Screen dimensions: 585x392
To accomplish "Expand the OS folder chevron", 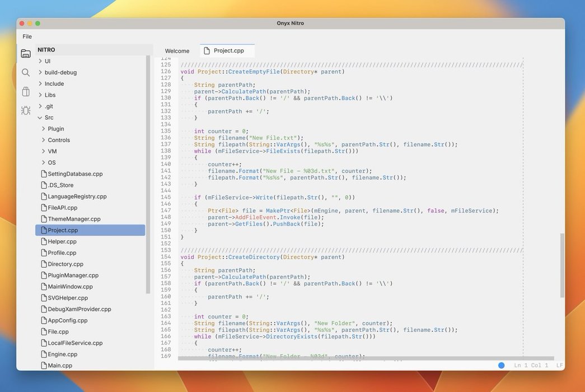I will pos(43,162).
